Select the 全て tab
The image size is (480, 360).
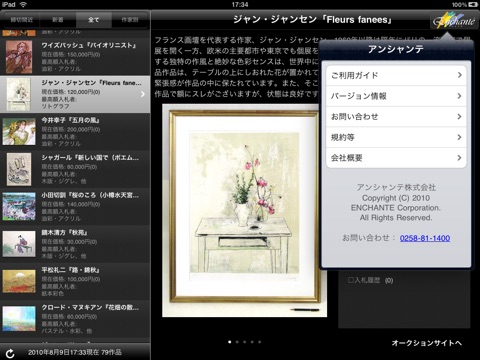pyautogui.click(x=94, y=20)
